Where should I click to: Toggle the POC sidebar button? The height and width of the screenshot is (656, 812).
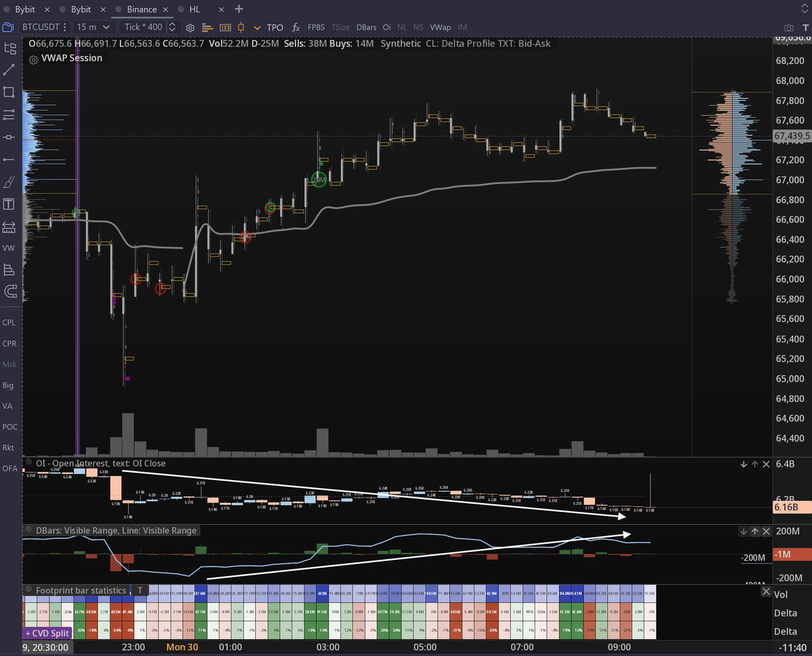tap(9, 427)
